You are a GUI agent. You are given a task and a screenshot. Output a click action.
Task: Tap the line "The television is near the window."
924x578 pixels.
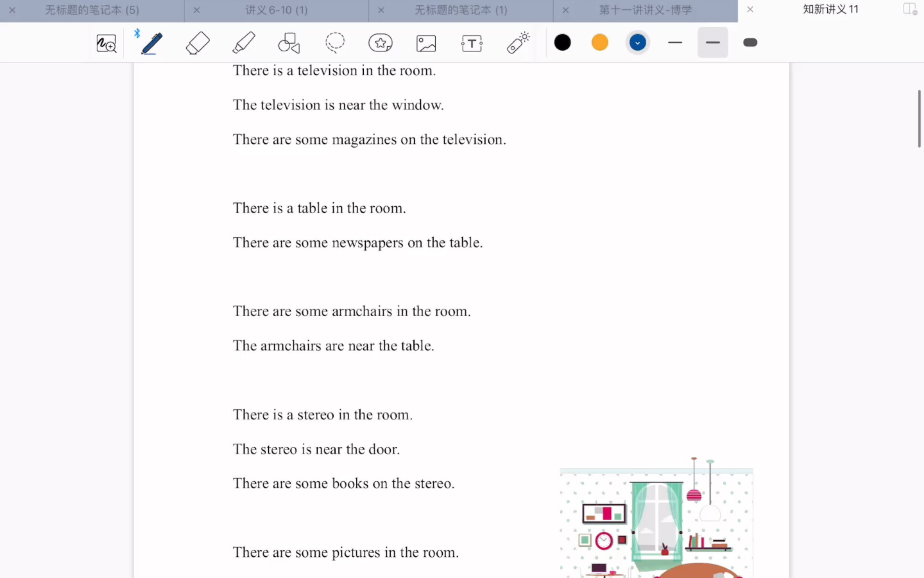pyautogui.click(x=338, y=105)
